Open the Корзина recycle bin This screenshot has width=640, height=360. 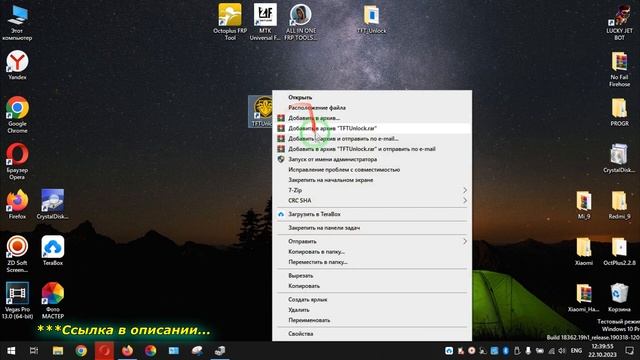click(x=619, y=298)
